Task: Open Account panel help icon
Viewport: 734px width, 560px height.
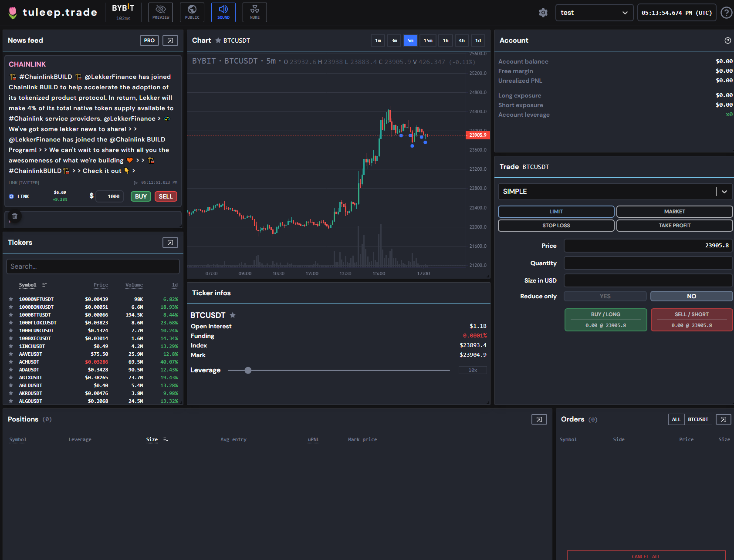Action: click(728, 40)
